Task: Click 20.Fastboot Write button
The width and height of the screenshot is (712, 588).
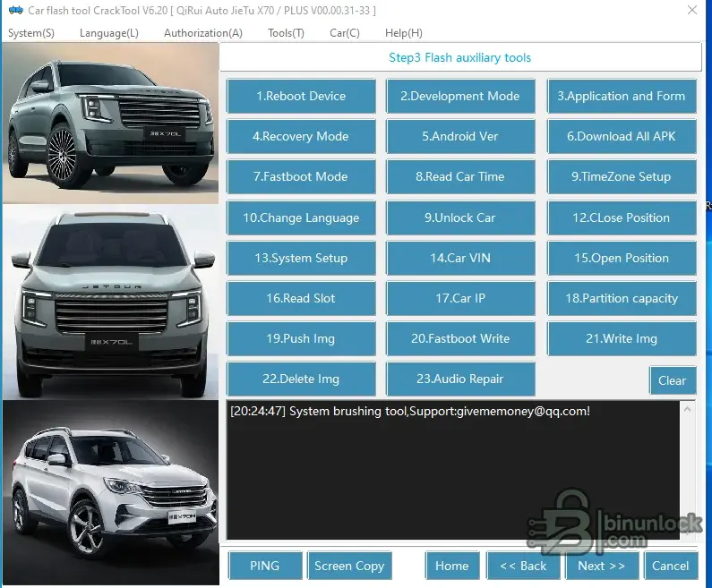Action: [460, 339]
